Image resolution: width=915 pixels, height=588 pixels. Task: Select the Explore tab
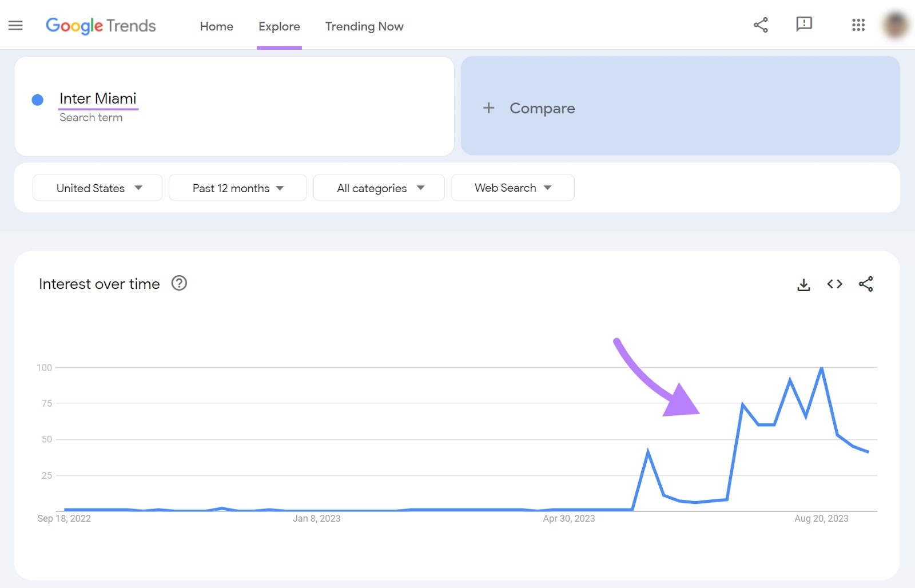pos(279,26)
